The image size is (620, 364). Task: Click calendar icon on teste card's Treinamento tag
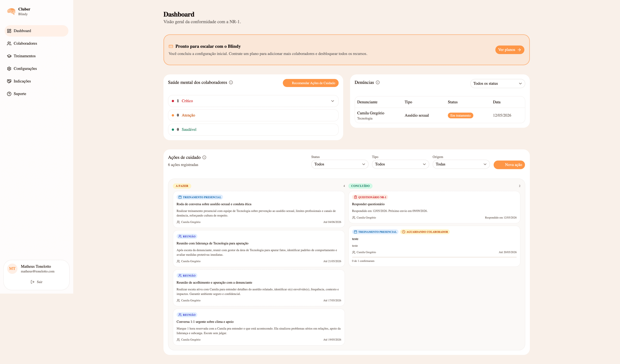[355, 232]
